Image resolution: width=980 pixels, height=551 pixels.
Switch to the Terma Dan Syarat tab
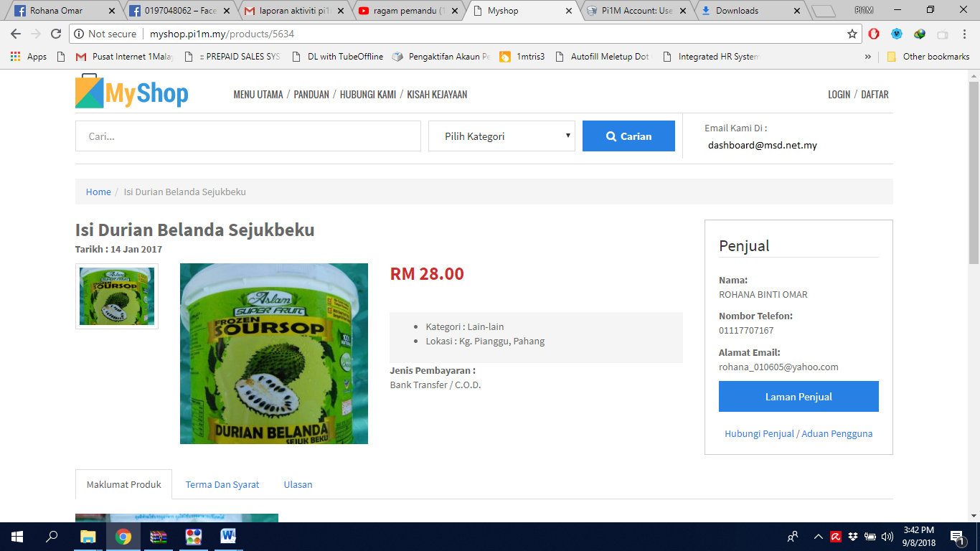[x=222, y=484]
